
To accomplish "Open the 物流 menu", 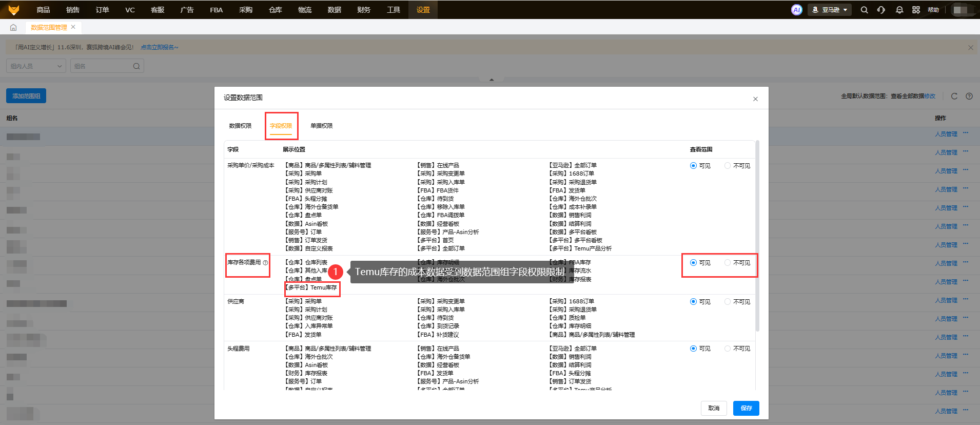I will (305, 10).
